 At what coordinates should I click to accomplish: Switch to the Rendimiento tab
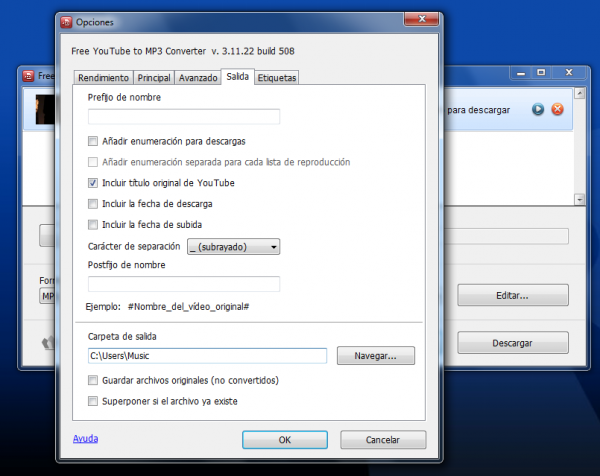click(103, 77)
